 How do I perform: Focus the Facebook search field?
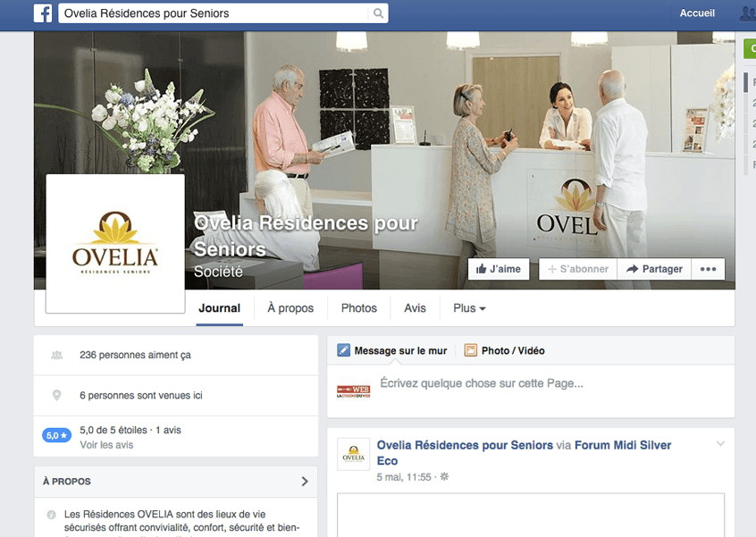(x=223, y=13)
